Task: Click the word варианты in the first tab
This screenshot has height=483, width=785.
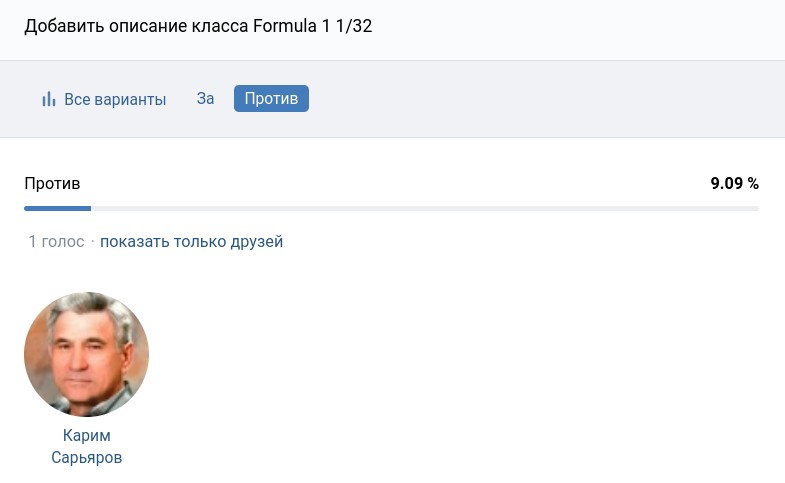Action: pos(129,99)
